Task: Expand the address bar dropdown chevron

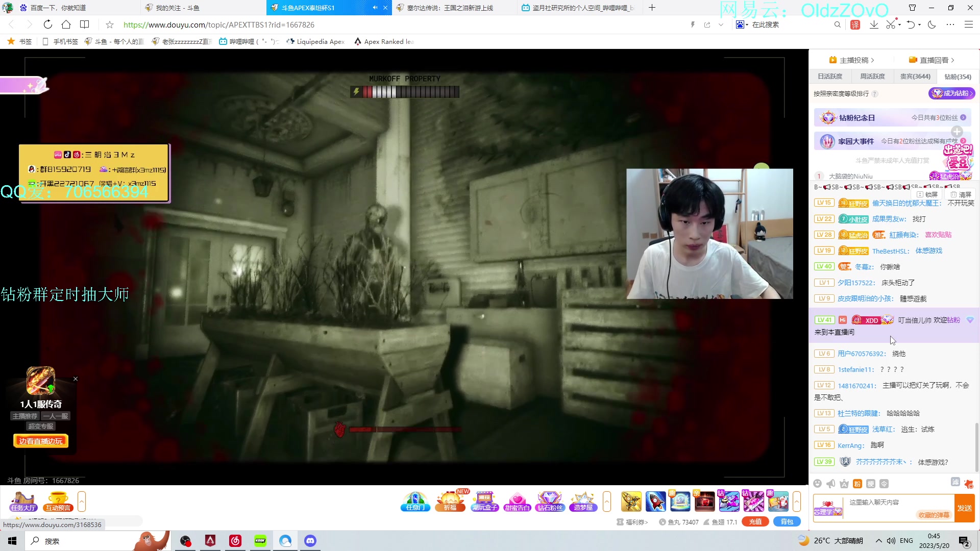Action: click(x=721, y=24)
